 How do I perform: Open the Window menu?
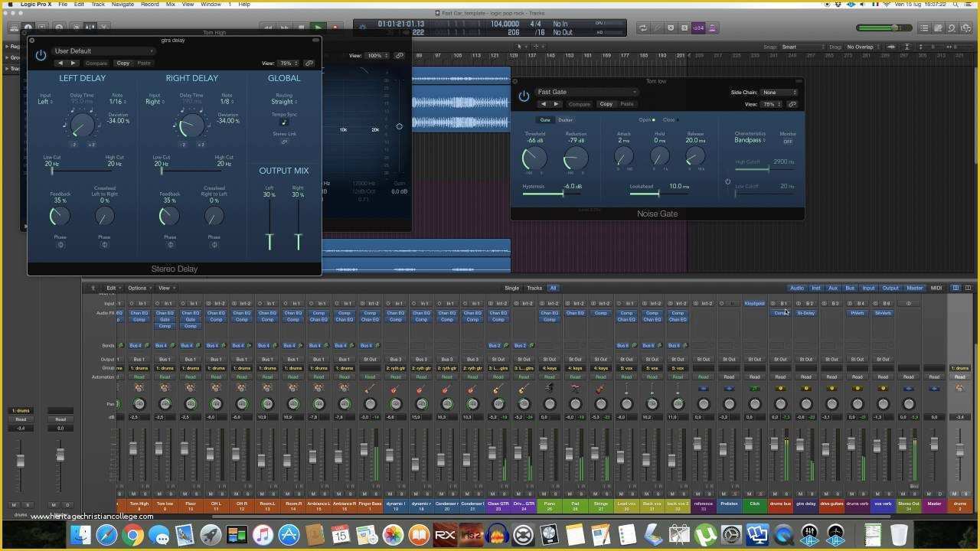point(211,5)
